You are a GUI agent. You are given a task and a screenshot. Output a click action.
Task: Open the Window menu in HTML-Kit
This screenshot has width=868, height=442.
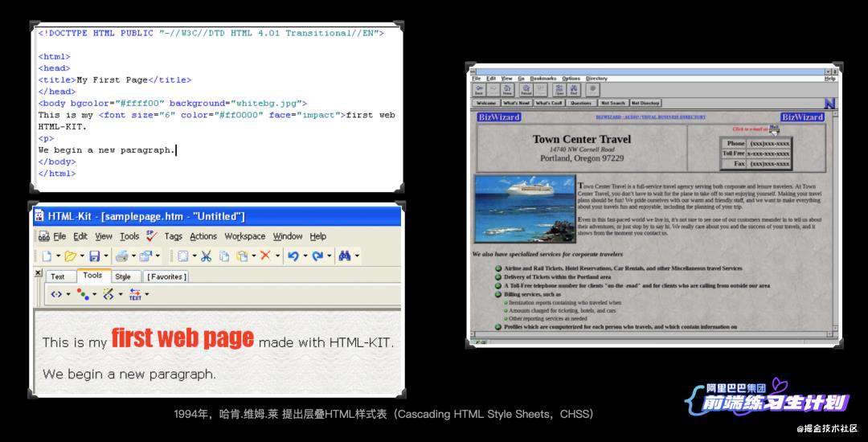click(288, 236)
